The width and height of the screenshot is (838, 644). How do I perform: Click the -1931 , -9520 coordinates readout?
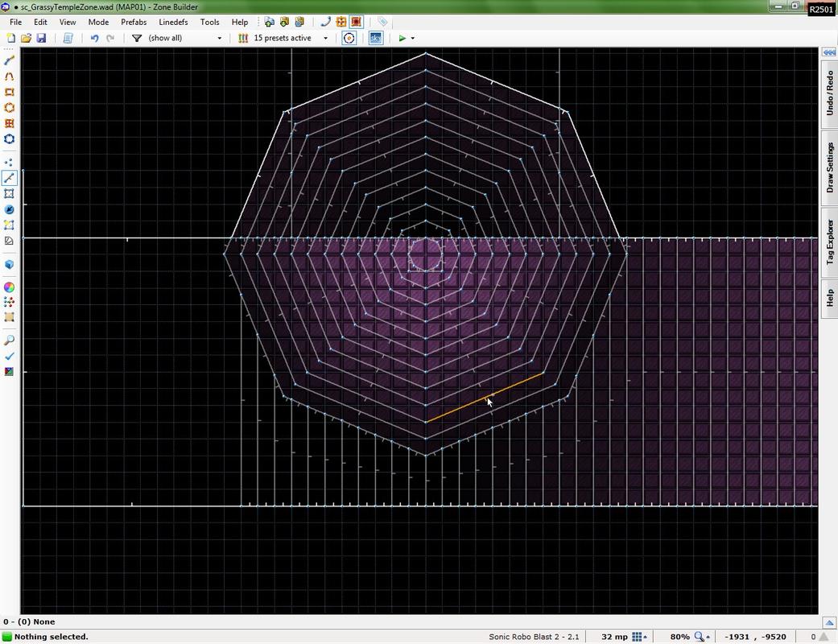click(755, 637)
